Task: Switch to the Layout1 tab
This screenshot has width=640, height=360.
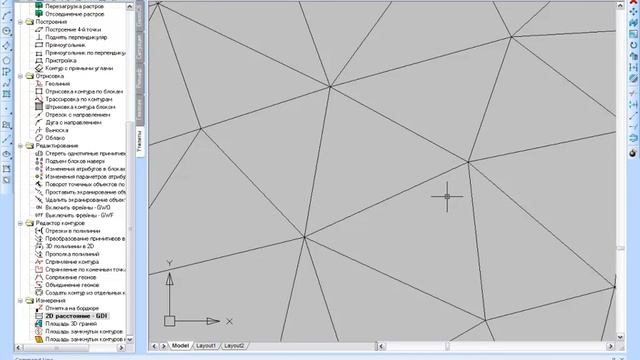Action: [206, 346]
